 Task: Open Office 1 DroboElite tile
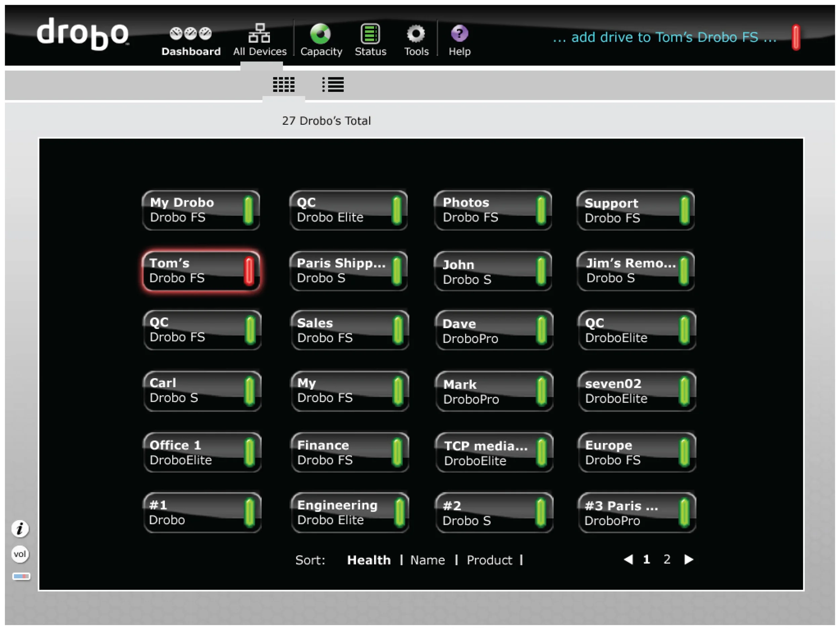[x=202, y=452]
